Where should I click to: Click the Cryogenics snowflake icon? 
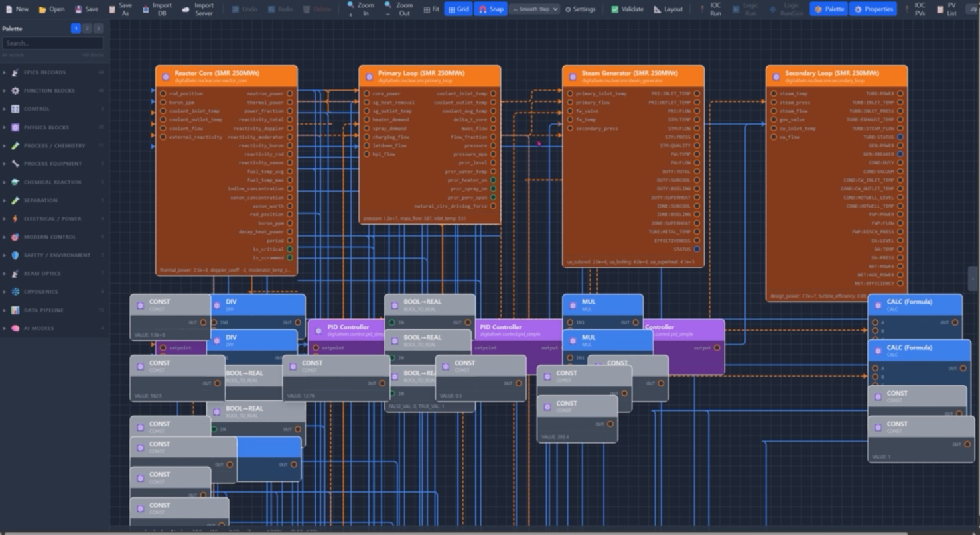(x=15, y=292)
